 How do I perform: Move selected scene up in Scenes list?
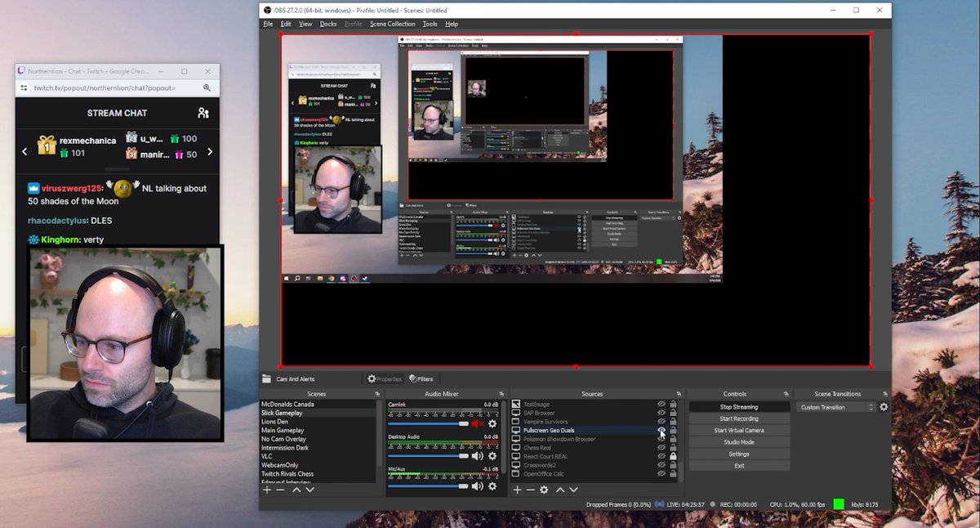tap(296, 489)
